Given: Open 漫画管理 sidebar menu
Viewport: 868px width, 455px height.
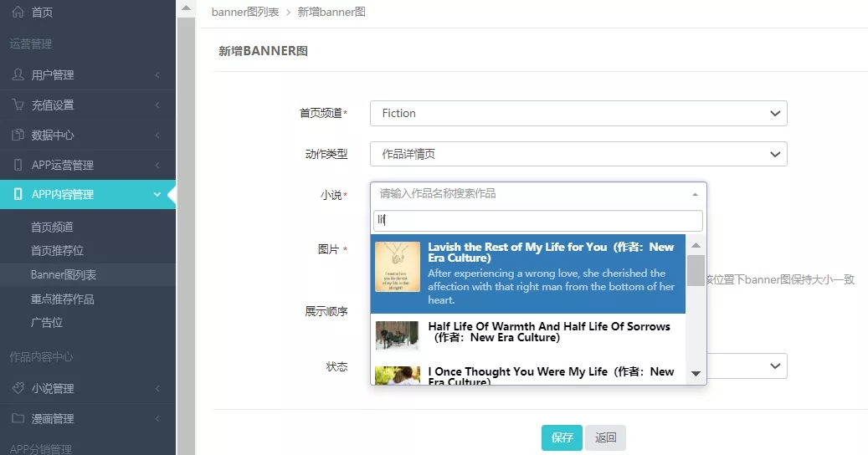Looking at the screenshot, I should click(x=88, y=418).
